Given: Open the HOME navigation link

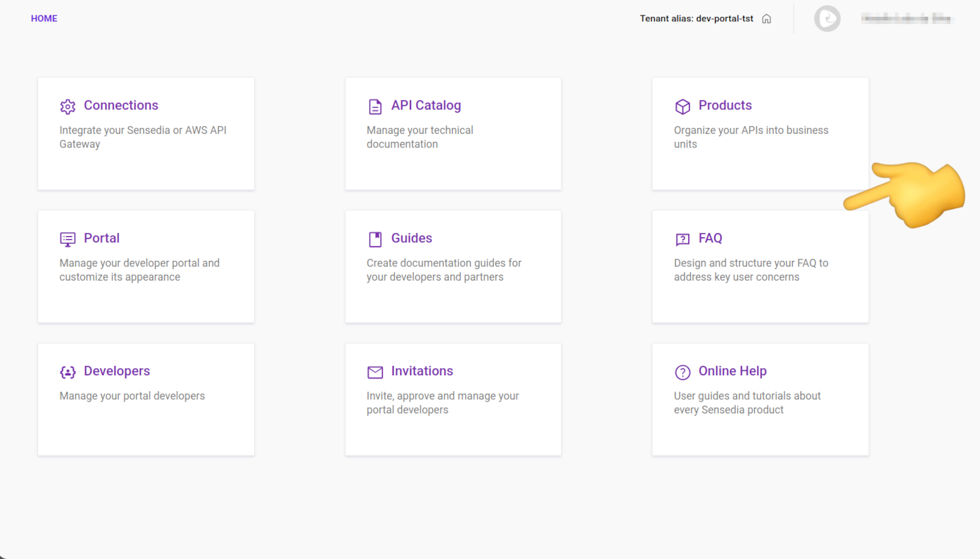Looking at the screenshot, I should tap(44, 18).
